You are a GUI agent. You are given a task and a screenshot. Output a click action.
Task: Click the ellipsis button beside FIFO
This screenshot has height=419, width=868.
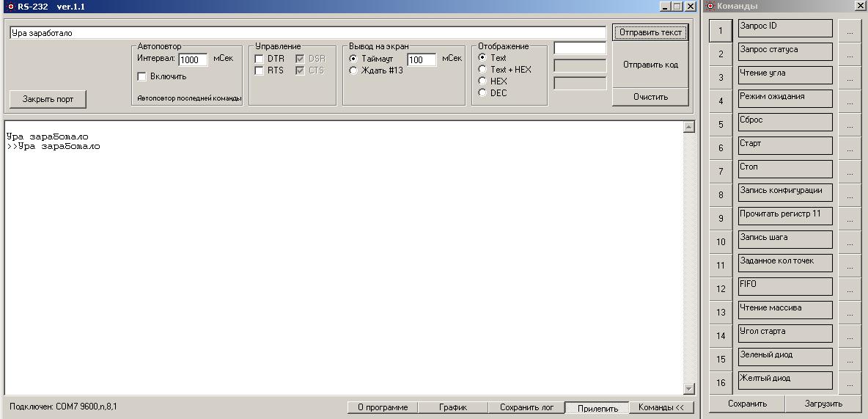click(850, 289)
